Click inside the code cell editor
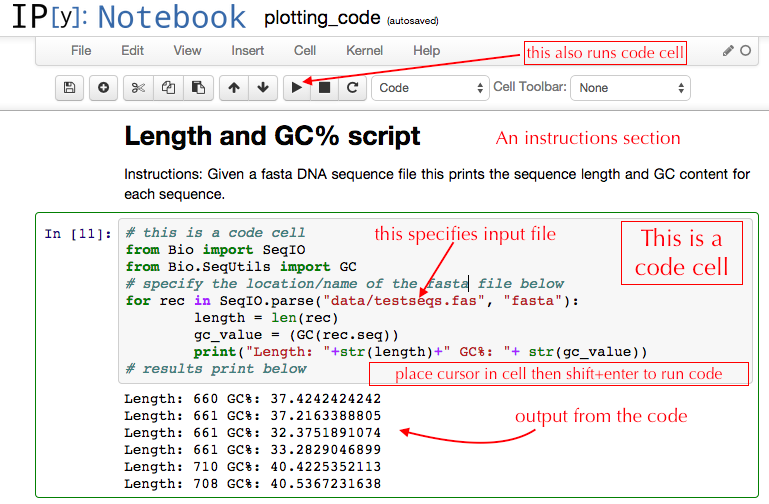The height and width of the screenshot is (504, 769). tap(435, 301)
